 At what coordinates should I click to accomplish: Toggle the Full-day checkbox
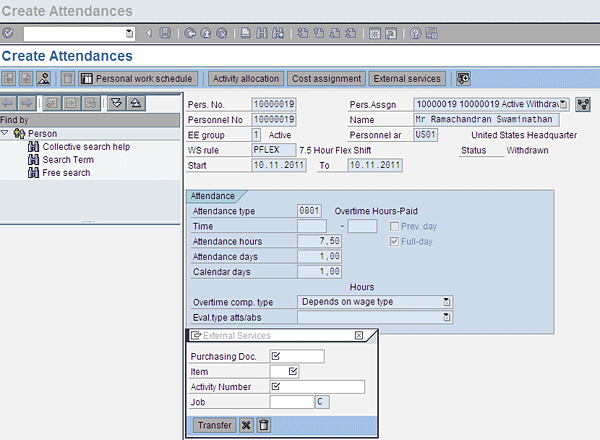point(396,241)
